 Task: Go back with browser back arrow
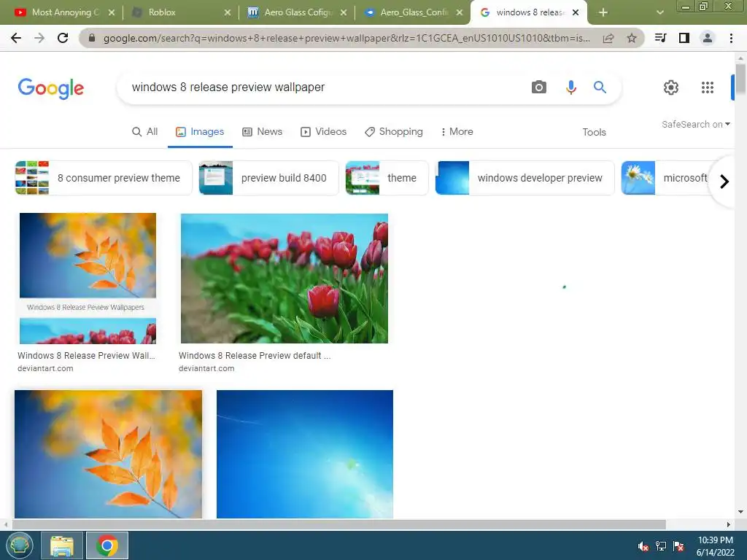pyautogui.click(x=16, y=38)
